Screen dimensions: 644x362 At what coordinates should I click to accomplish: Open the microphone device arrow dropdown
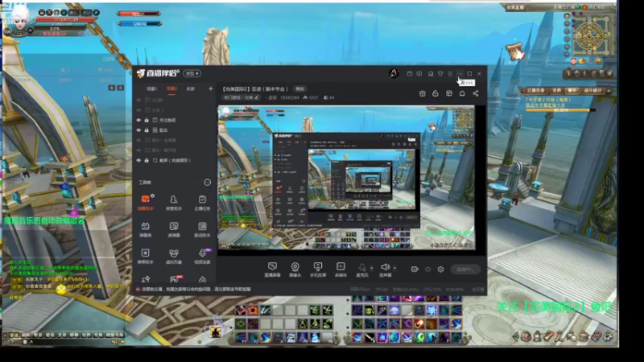[372, 268]
